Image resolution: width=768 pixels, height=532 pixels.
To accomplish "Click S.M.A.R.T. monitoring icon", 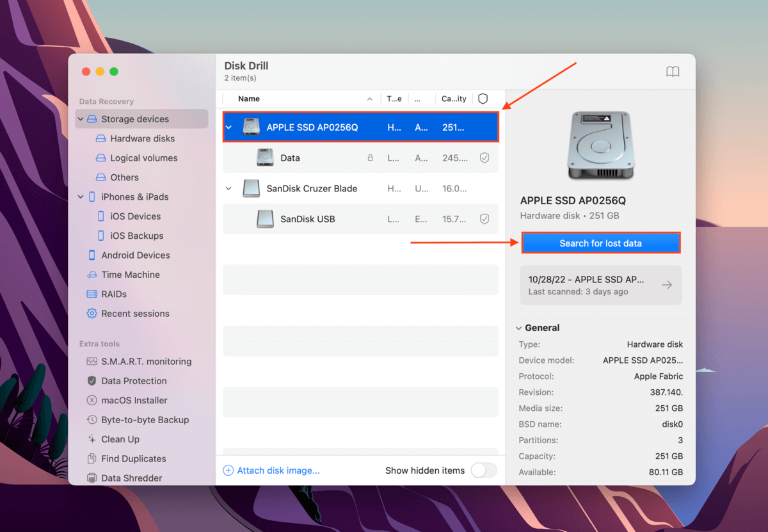I will 92,361.
